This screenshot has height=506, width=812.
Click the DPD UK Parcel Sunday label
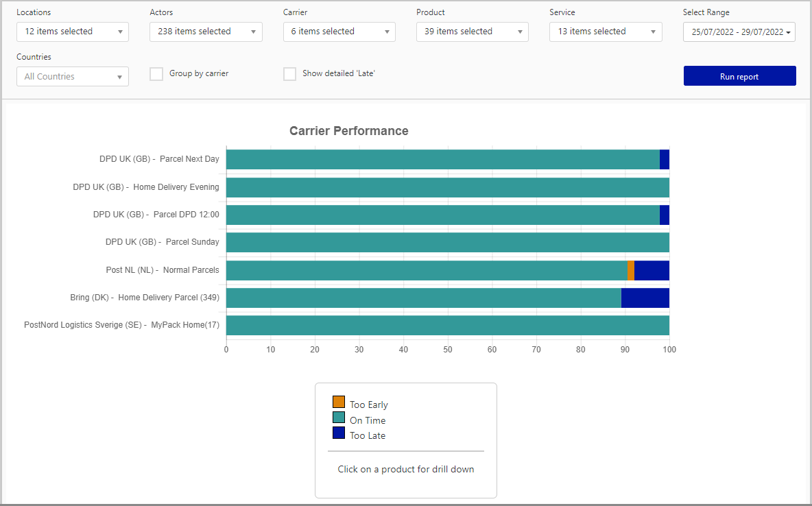[162, 242]
